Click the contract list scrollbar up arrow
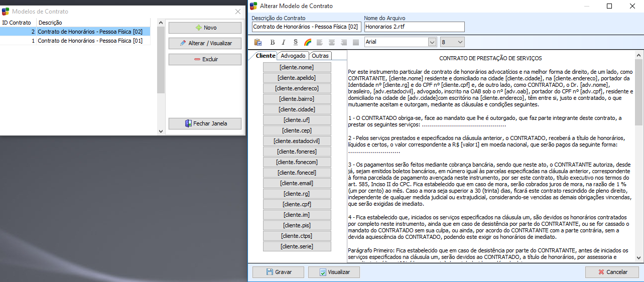 161,23
